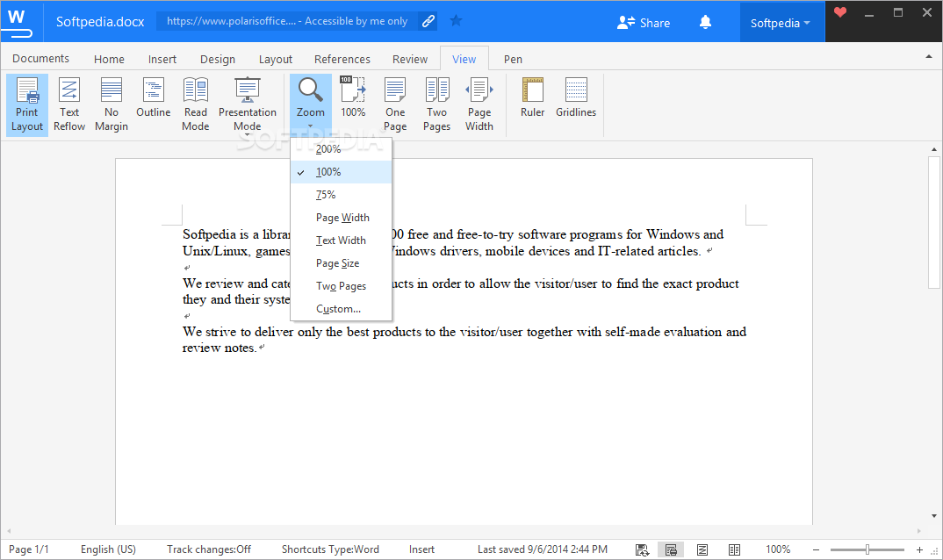The image size is (943, 560).
Task: Toggle Gridlines display
Action: coord(576,98)
